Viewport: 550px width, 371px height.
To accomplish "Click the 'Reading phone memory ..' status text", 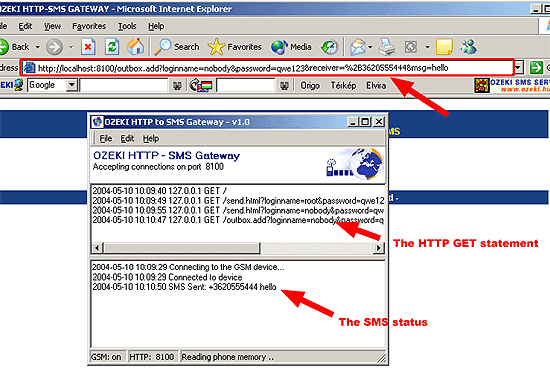I will [228, 357].
